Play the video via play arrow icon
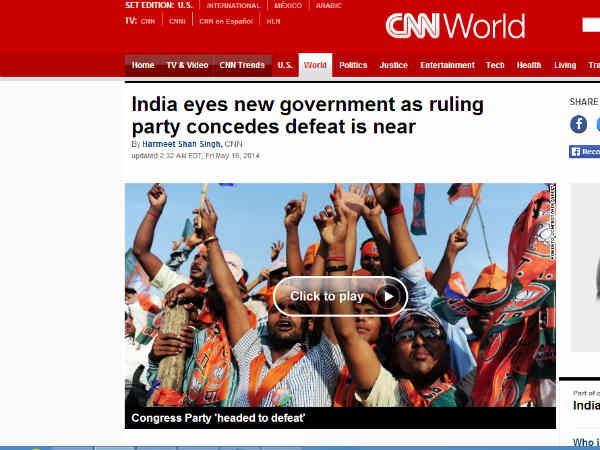 click(x=388, y=296)
